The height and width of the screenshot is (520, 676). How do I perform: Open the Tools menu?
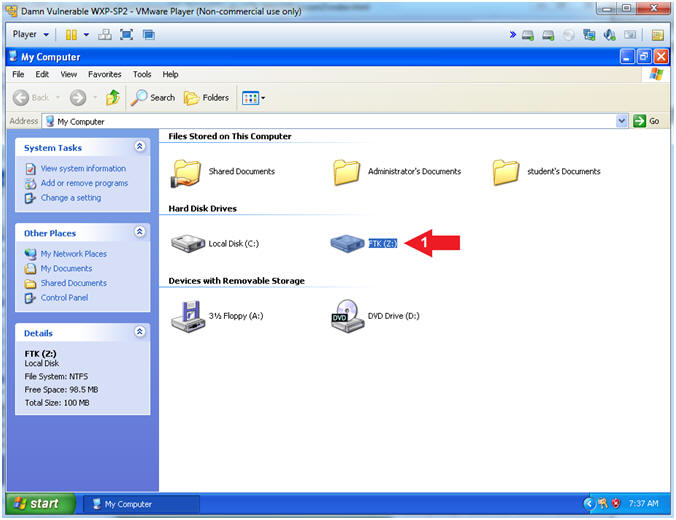click(x=142, y=75)
